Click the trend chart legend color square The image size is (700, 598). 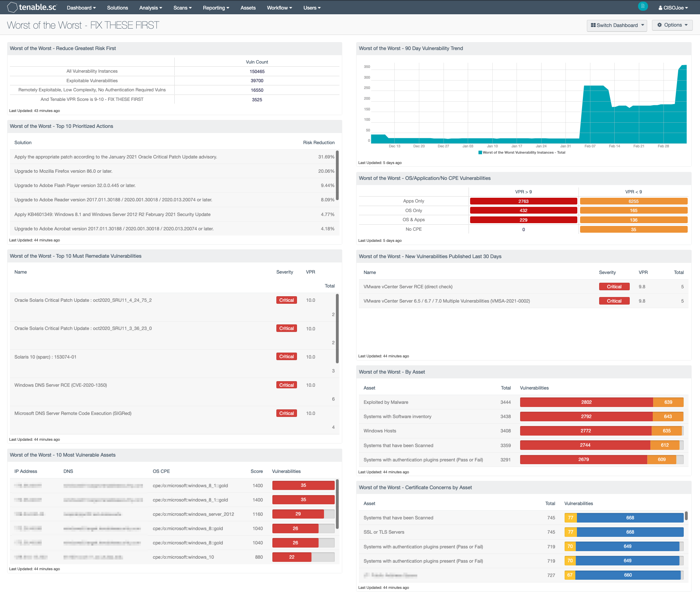click(x=480, y=152)
